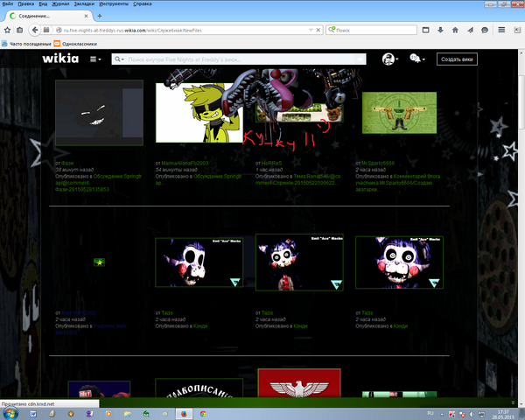The width and height of the screenshot is (525, 420).
Task: Select the Соединение browser tab
Action: click(x=48, y=16)
